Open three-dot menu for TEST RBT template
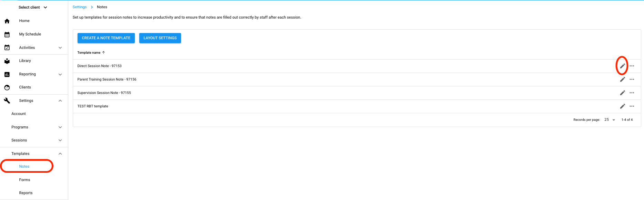The height and width of the screenshot is (200, 644). point(632,106)
